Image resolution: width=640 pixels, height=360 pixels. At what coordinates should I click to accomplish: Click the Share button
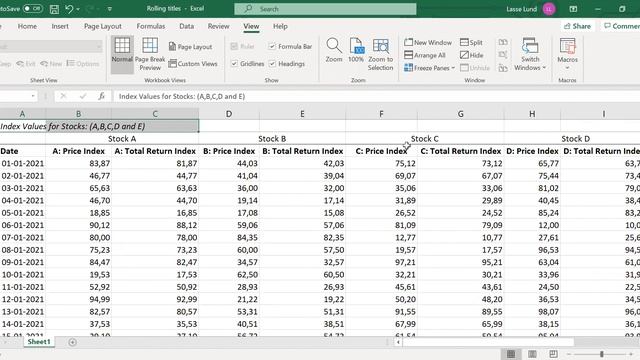point(578,26)
